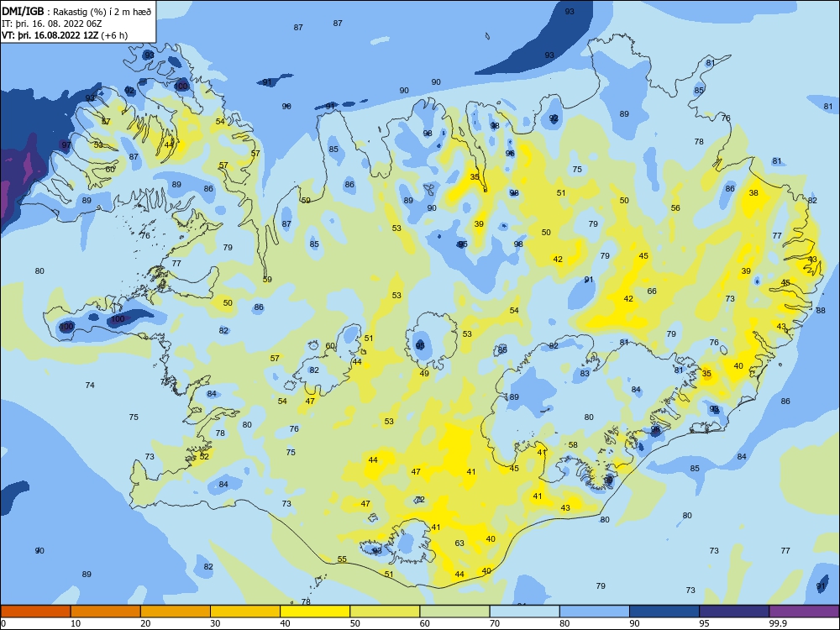Select the humidity value '49' on the map
Screen dimensions: 840x630
[424, 374]
